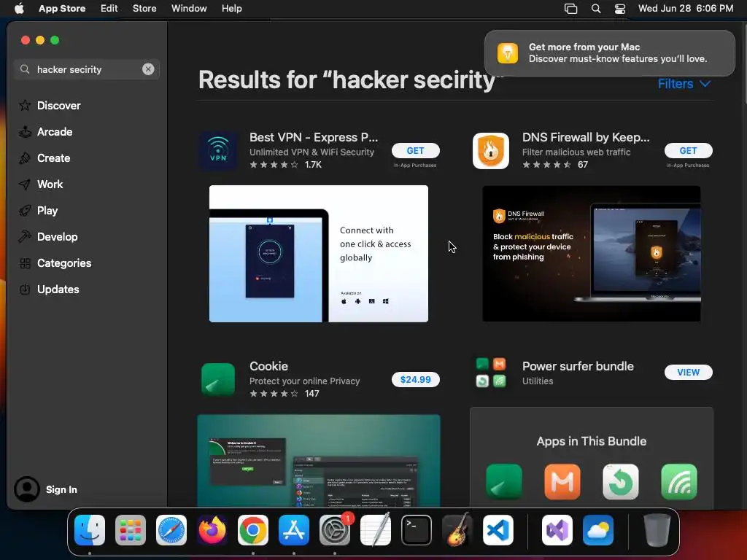Image resolution: width=747 pixels, height=560 pixels.
Task: View the Power surfer bundle
Action: (689, 373)
